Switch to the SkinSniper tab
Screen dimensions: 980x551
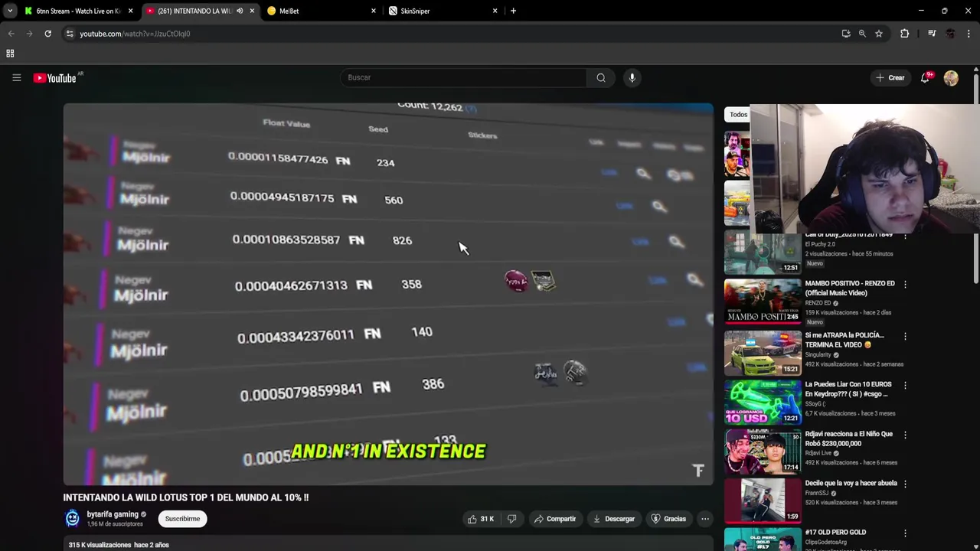(x=443, y=11)
